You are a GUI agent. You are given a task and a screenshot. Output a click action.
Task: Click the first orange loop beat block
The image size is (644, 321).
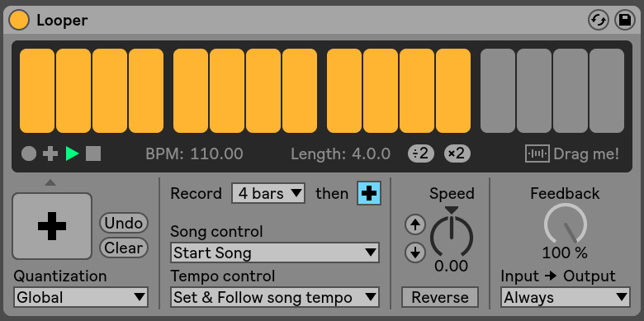pos(37,91)
